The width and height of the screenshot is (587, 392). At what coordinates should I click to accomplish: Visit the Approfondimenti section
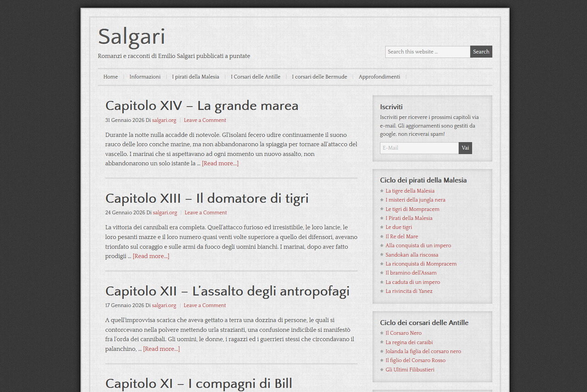(379, 77)
